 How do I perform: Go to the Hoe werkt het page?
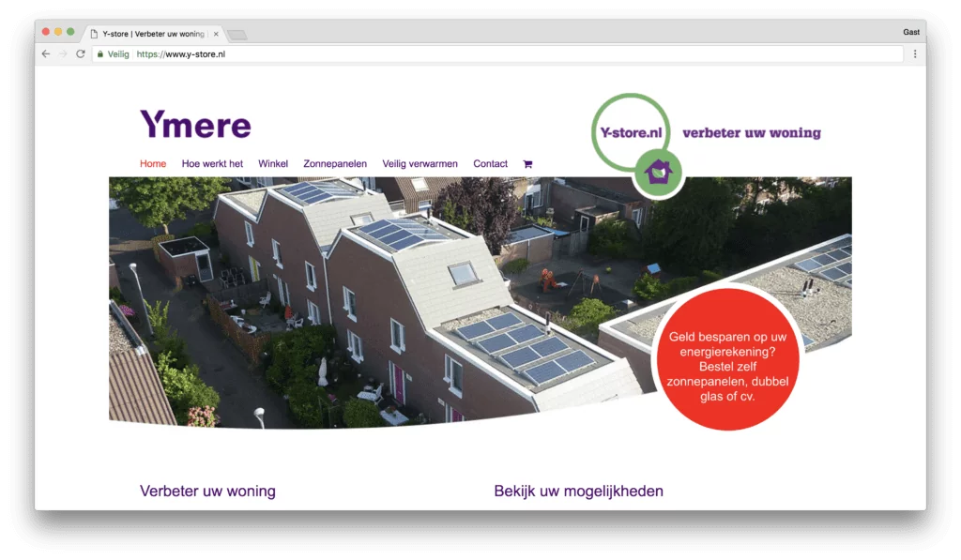pos(212,164)
